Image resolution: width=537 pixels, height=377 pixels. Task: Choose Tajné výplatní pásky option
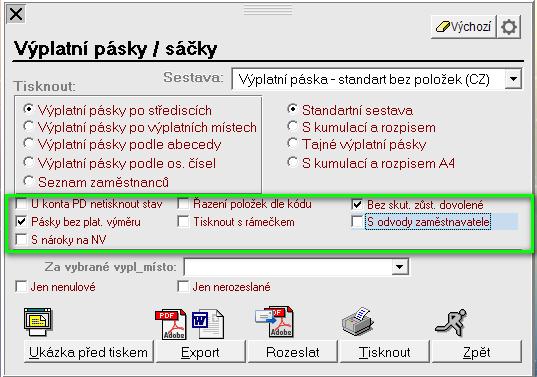[x=357, y=144]
